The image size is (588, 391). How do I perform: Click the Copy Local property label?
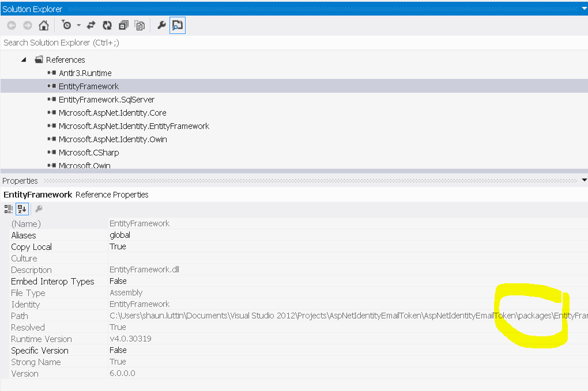click(32, 247)
